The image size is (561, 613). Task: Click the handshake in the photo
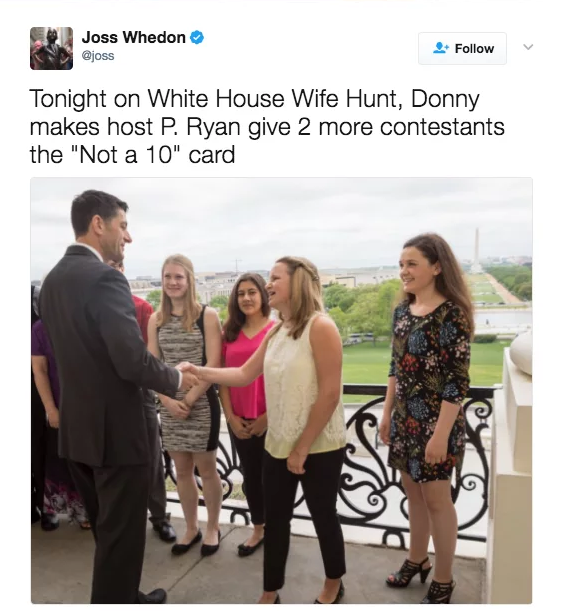[190, 375]
